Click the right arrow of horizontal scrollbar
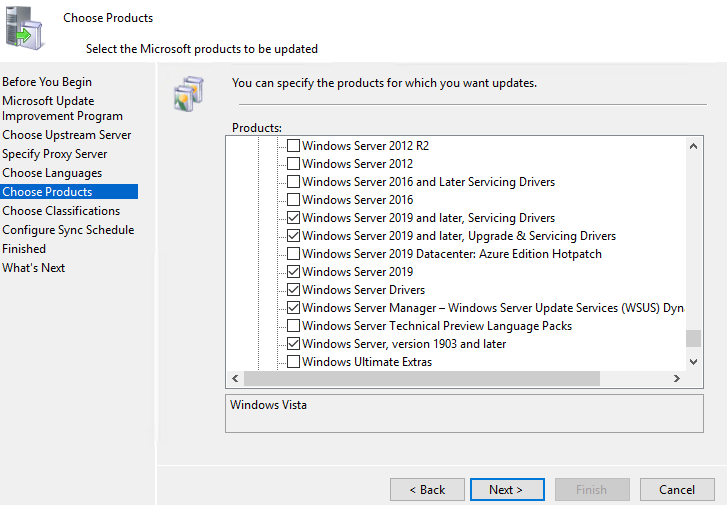Image resolution: width=727 pixels, height=505 pixels. (x=677, y=378)
